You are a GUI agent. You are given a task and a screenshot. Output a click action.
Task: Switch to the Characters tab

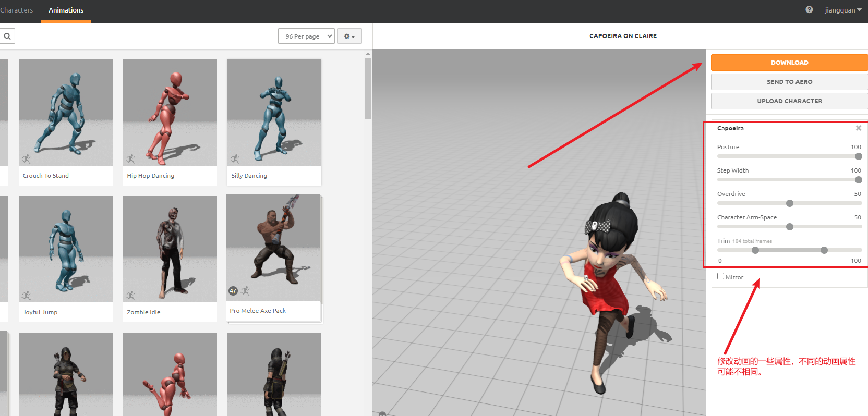[16, 10]
